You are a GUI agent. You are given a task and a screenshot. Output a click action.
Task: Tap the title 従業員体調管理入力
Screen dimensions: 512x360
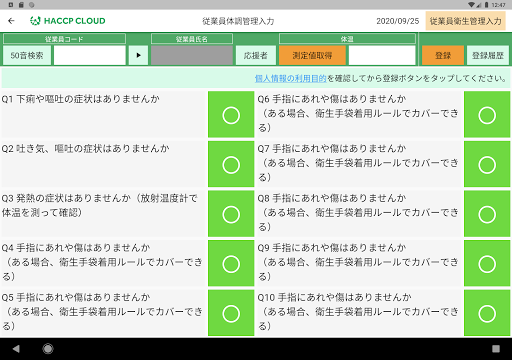pyautogui.click(x=238, y=21)
